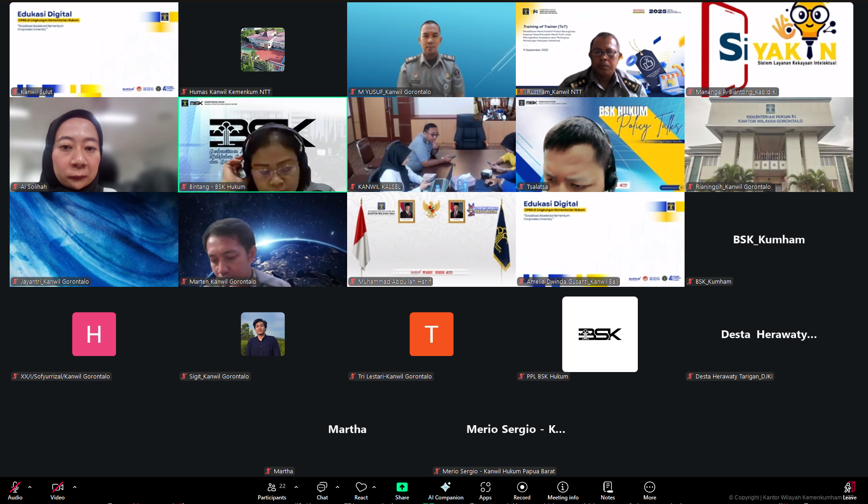868x504 pixels.
Task: Open the Notes panel
Action: coord(608,490)
